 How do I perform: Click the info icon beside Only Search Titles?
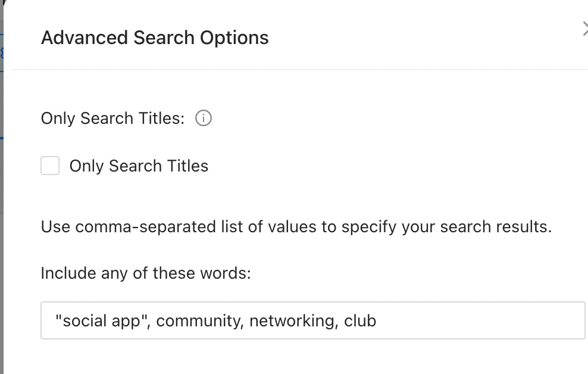(204, 119)
